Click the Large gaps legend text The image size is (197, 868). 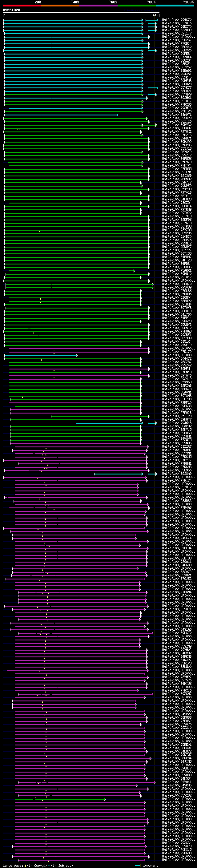(x=38, y=866)
